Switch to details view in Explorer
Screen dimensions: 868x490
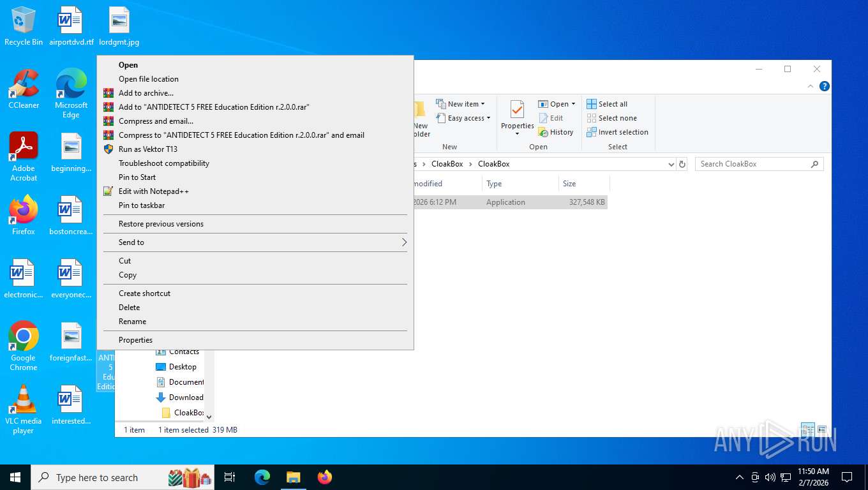[807, 429]
